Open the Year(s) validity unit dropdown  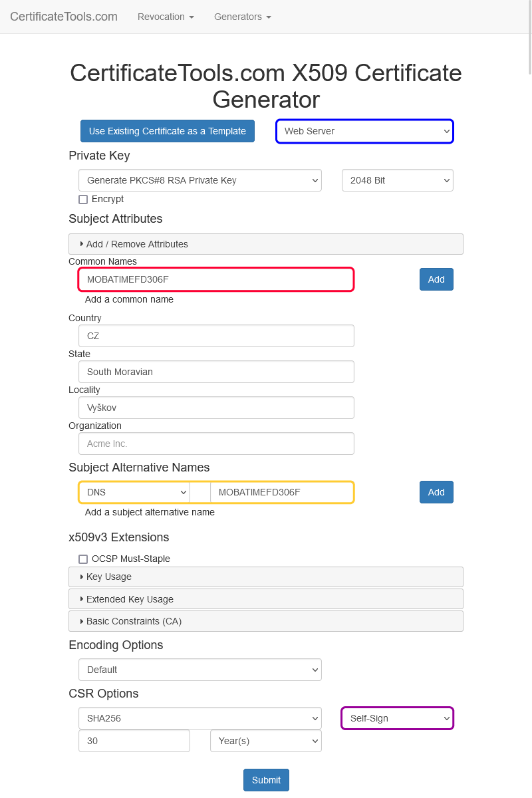point(265,741)
